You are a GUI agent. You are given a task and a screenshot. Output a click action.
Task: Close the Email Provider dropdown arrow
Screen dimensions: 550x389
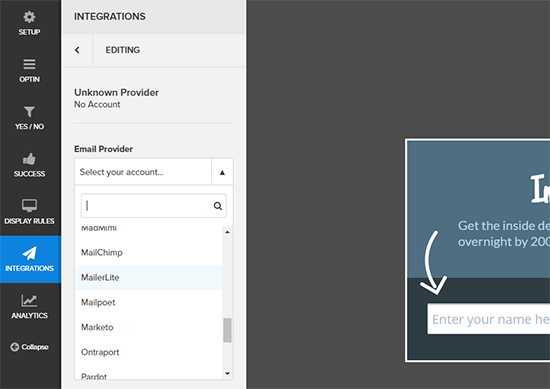(222, 172)
